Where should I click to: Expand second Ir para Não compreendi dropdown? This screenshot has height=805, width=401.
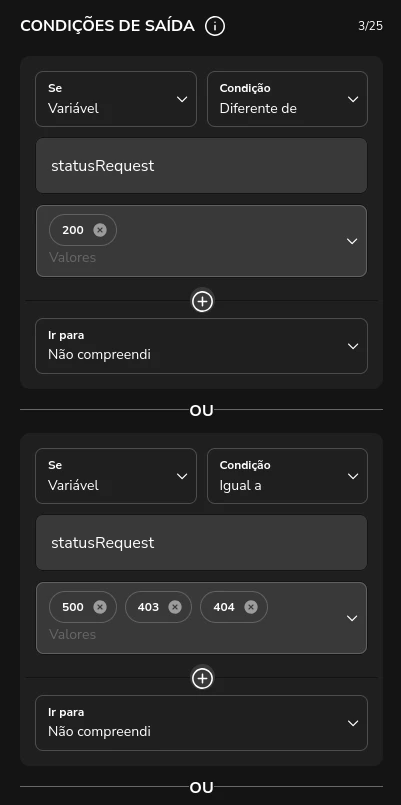click(201, 723)
